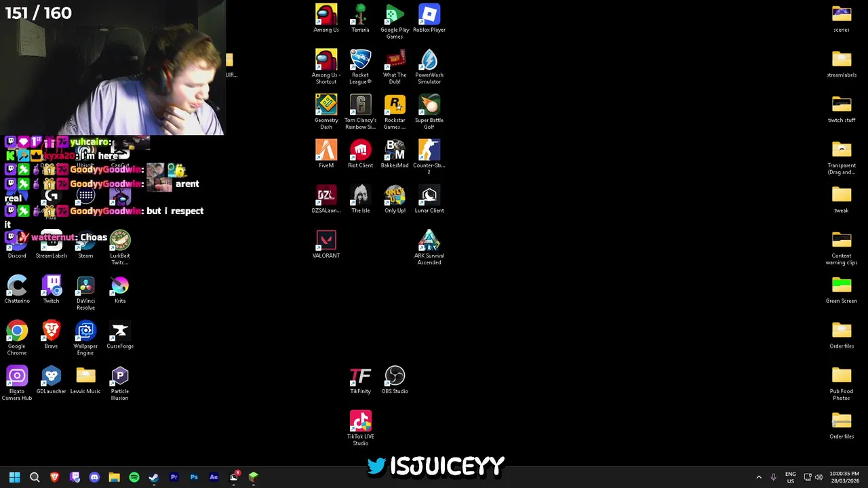Screen dimensions: 868x488
Task: Open Only Up! shortcut
Action: tap(395, 199)
